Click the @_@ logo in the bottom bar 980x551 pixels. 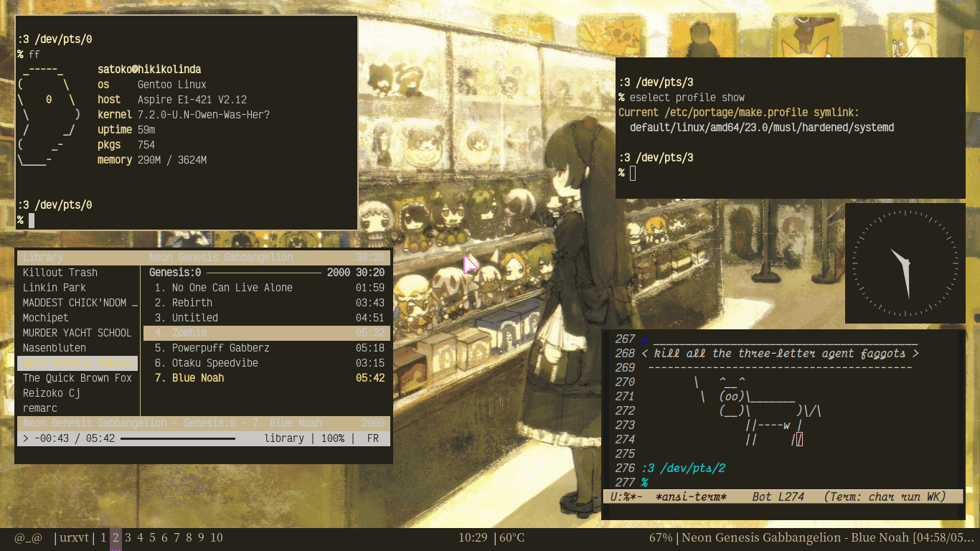[29, 537]
